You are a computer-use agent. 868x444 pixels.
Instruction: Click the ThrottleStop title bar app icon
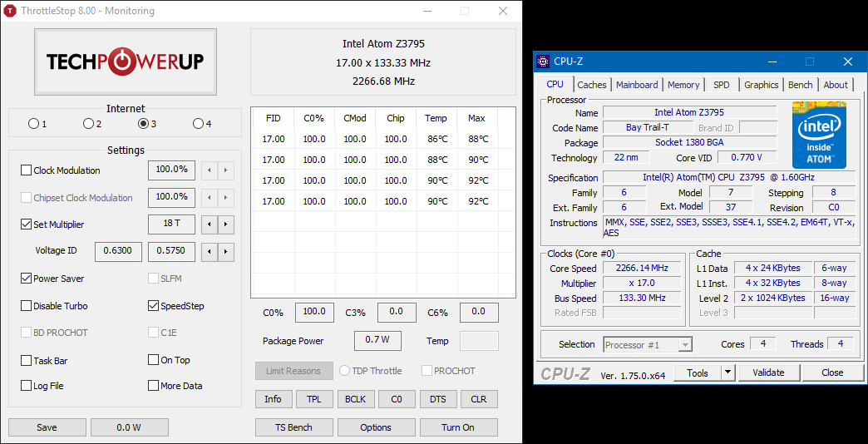(x=10, y=11)
